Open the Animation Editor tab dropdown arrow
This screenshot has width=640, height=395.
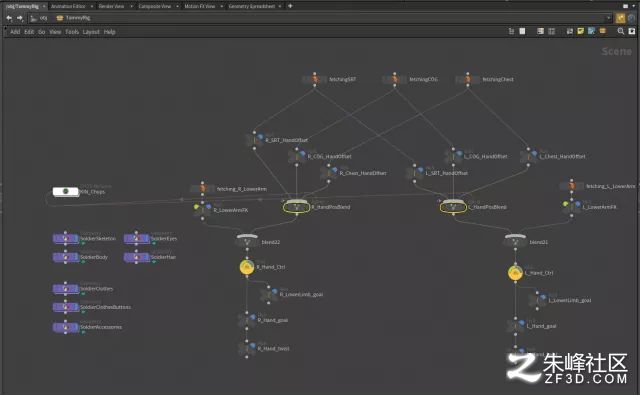[x=91, y=6]
